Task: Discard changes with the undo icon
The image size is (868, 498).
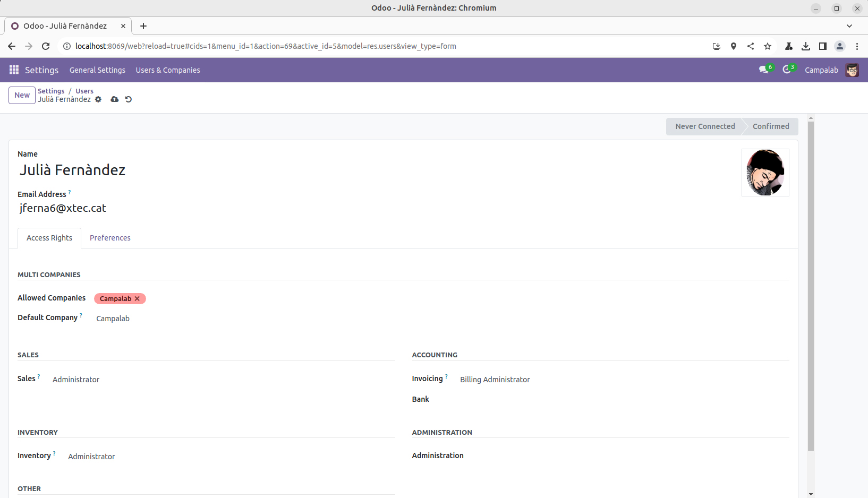Action: 128,99
